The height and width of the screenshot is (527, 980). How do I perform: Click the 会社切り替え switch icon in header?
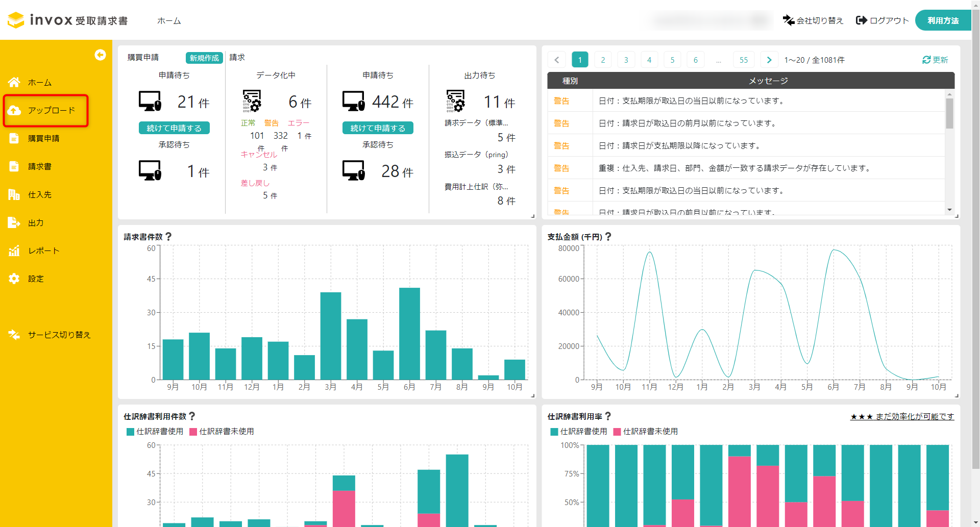click(x=789, y=20)
